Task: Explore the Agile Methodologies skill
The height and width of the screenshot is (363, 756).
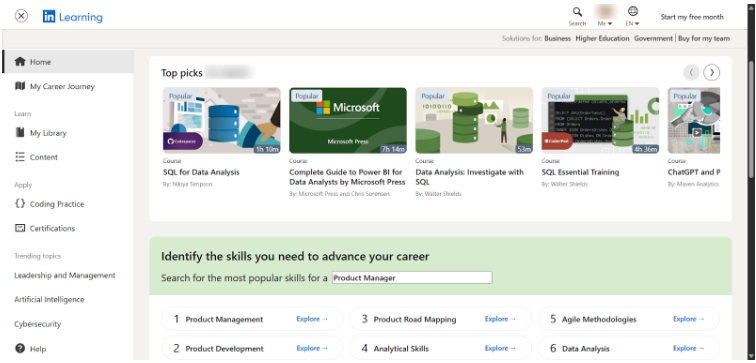Action: (688, 319)
